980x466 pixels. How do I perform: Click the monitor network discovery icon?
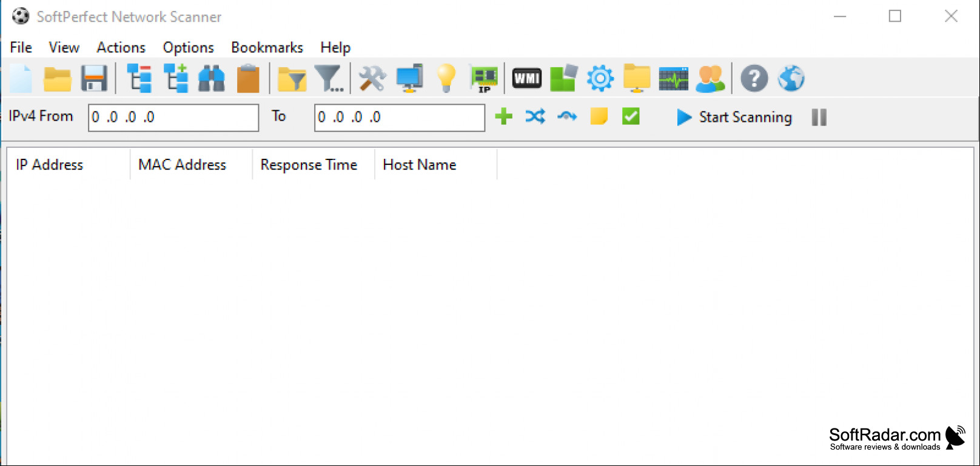pos(410,79)
